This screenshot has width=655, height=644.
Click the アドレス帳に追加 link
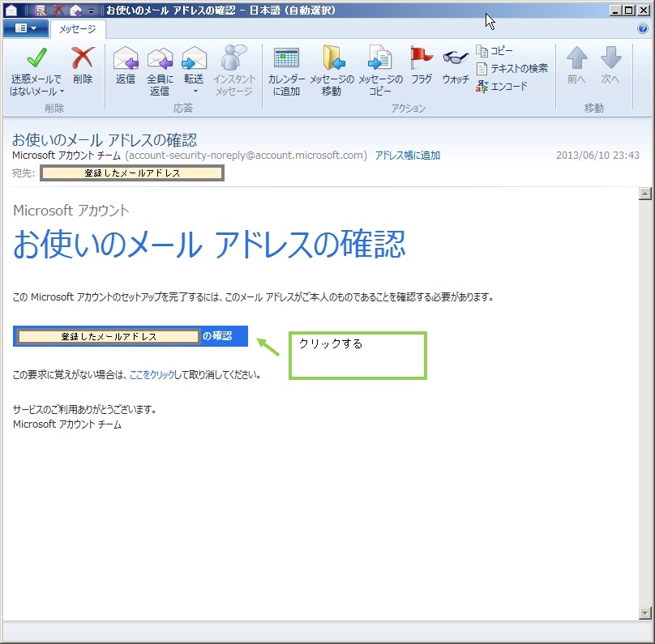pyautogui.click(x=408, y=156)
